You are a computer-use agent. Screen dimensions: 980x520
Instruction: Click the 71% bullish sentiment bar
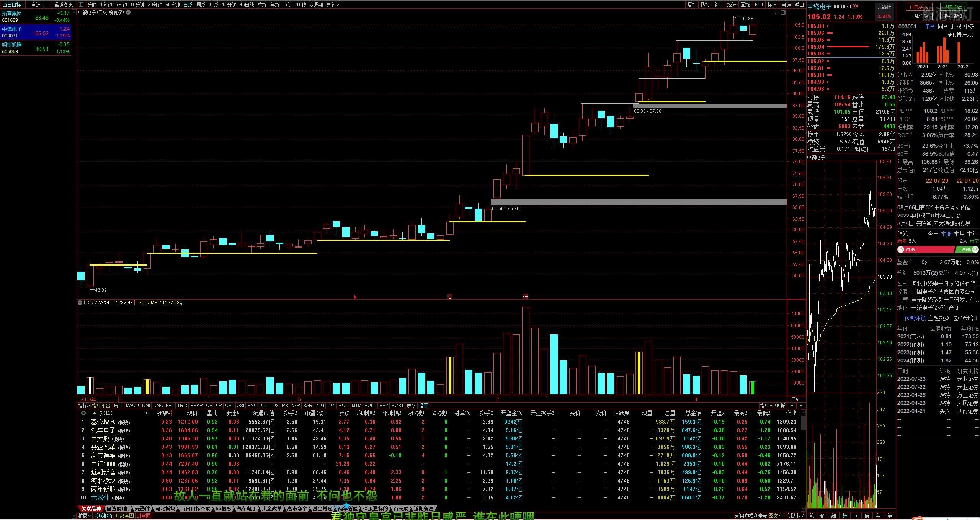(x=926, y=249)
